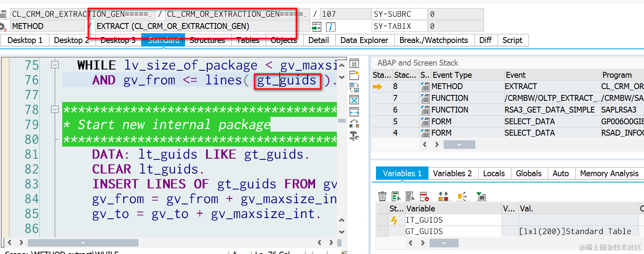Click the right scroll arrow under the stack table
The width and height of the screenshot is (644, 254).
[437, 145]
